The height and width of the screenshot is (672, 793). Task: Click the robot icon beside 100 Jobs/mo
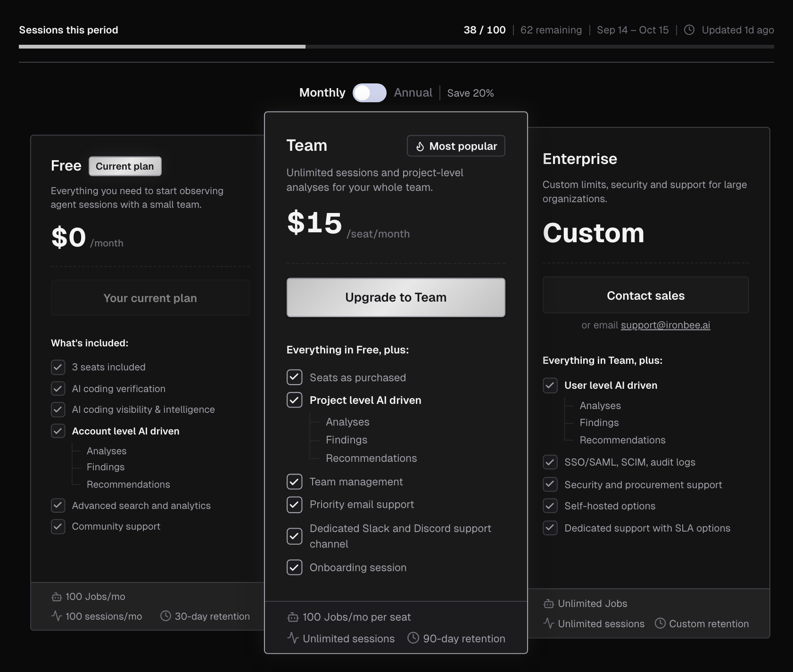(x=57, y=597)
